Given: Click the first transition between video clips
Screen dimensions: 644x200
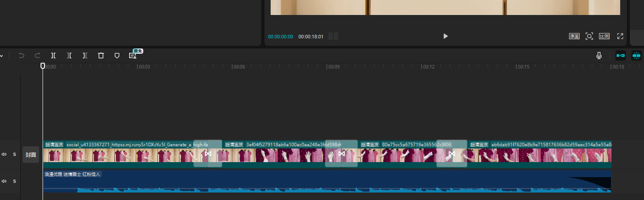Looking at the screenshot, I should tap(208, 154).
